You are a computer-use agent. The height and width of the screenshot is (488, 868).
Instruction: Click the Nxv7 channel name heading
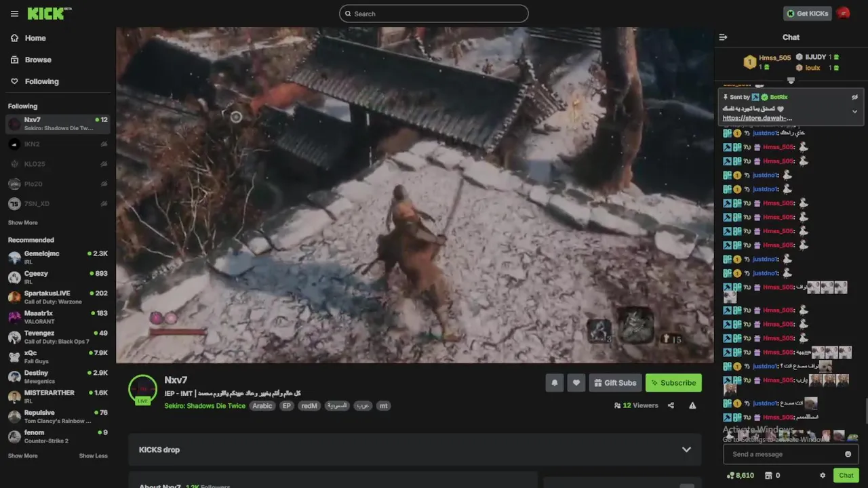tap(176, 380)
